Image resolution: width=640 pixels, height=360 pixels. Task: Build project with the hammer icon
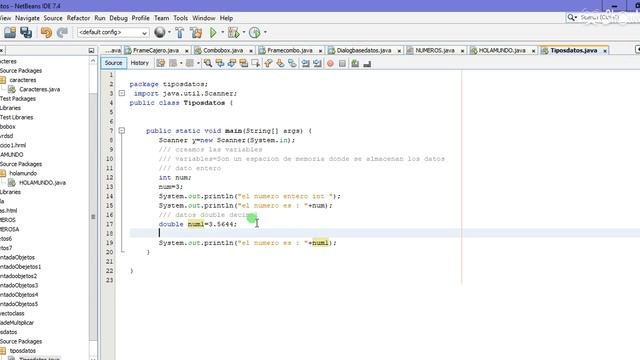pos(179,32)
